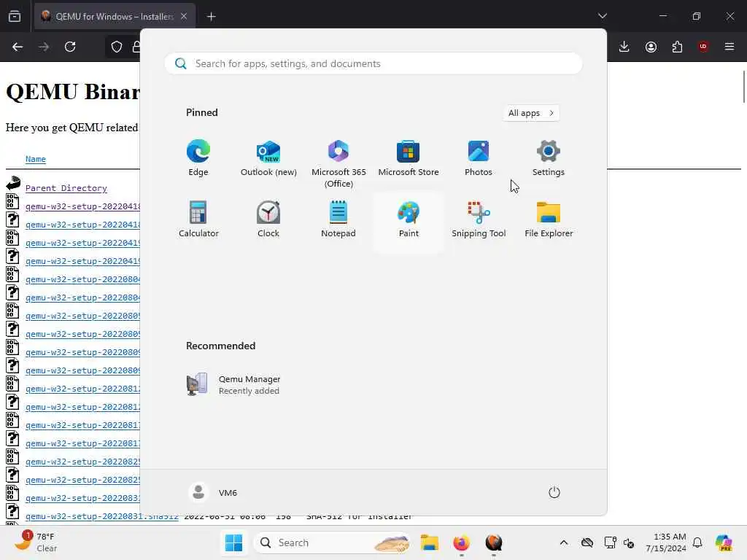Open browser downloads panel
This screenshot has width=747, height=560.
(x=624, y=47)
